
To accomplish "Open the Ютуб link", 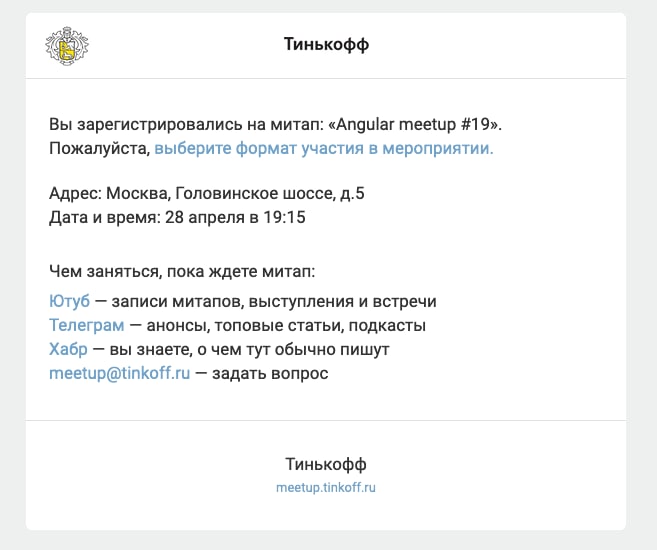I will (x=69, y=301).
